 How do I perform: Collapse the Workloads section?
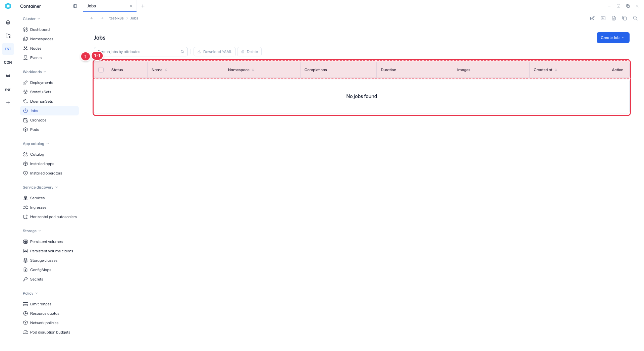point(35,72)
